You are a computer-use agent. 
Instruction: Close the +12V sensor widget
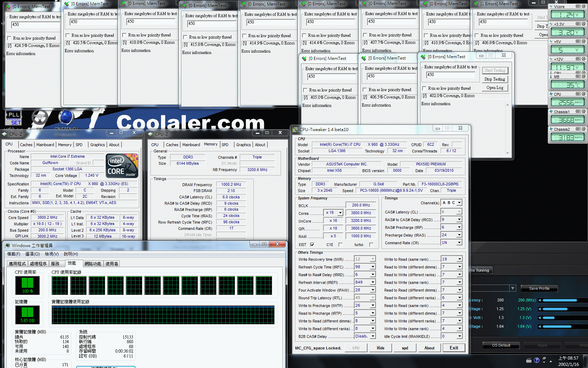coord(583,59)
